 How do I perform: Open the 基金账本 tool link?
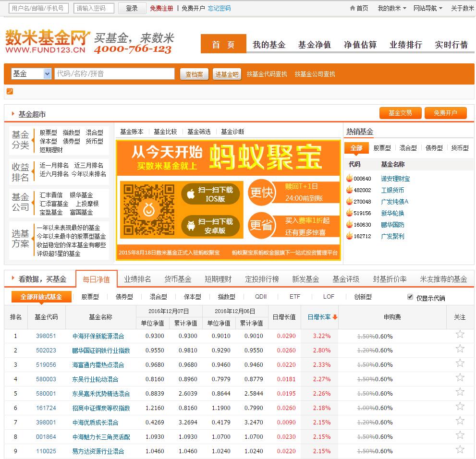132,132
